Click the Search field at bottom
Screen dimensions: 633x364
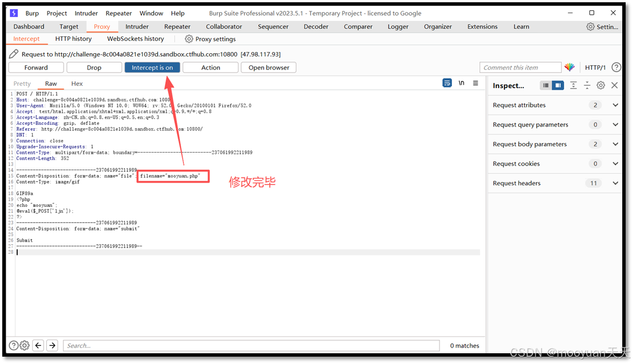251,345
